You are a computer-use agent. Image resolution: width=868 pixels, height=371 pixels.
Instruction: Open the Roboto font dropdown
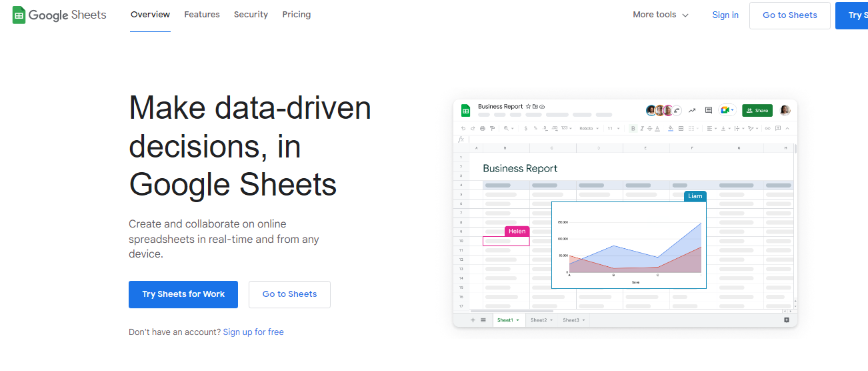[x=589, y=128]
